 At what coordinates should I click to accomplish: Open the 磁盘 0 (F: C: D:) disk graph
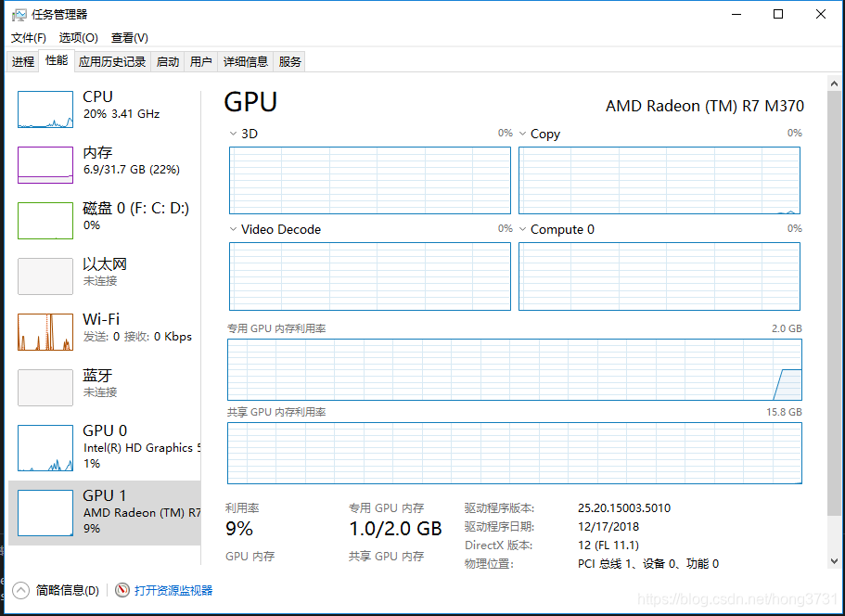(102, 216)
